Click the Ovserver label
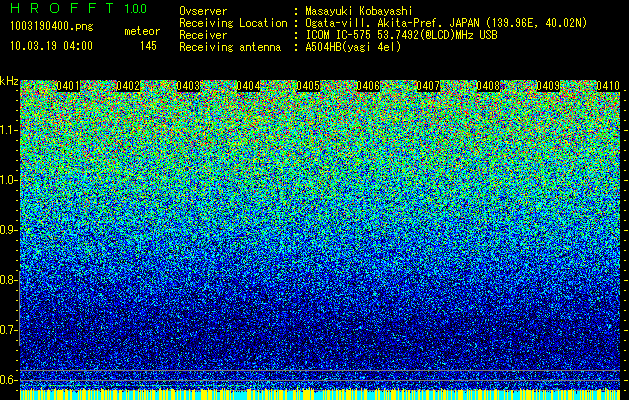This screenshot has height=400, width=629. click(203, 11)
